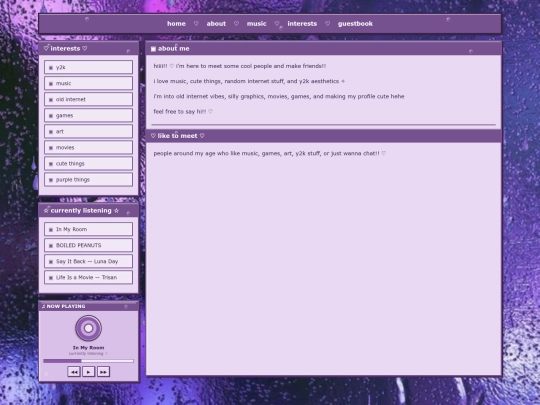Open the music nav link
Screen dimensions: 540x405
pyautogui.click(x=256, y=24)
